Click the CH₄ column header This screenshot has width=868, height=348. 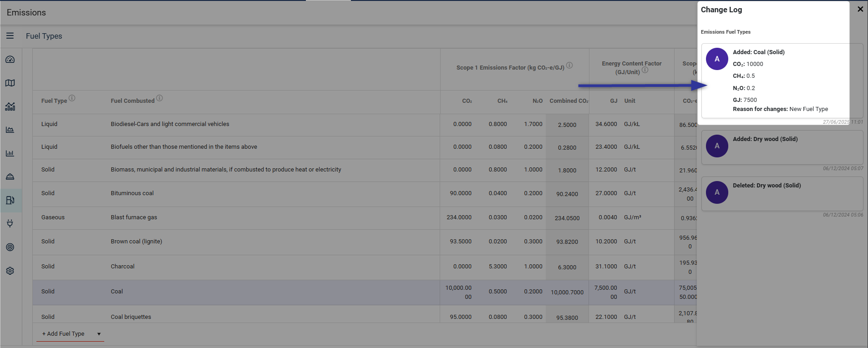[x=502, y=101]
